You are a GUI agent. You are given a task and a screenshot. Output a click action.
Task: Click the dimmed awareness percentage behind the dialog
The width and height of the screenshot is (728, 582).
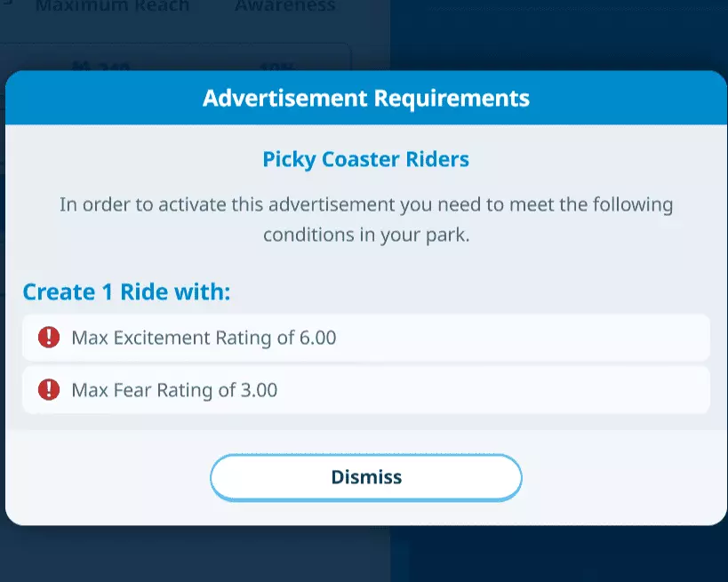(x=274, y=65)
